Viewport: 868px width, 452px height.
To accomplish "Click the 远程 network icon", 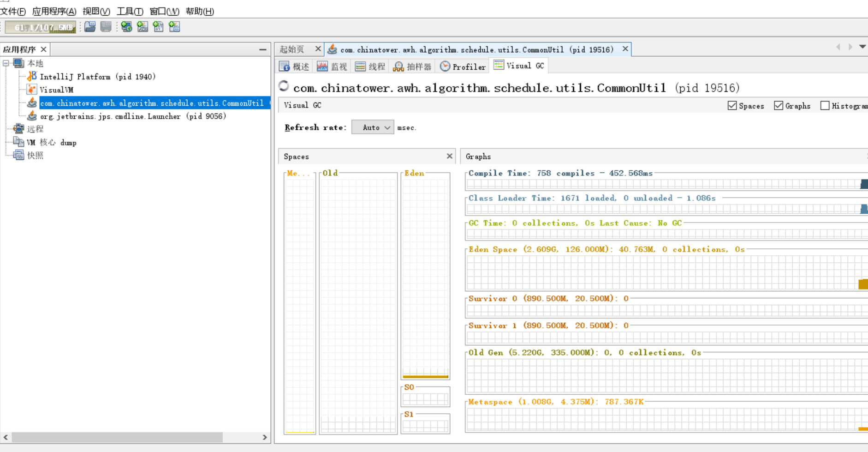I will pos(18,129).
